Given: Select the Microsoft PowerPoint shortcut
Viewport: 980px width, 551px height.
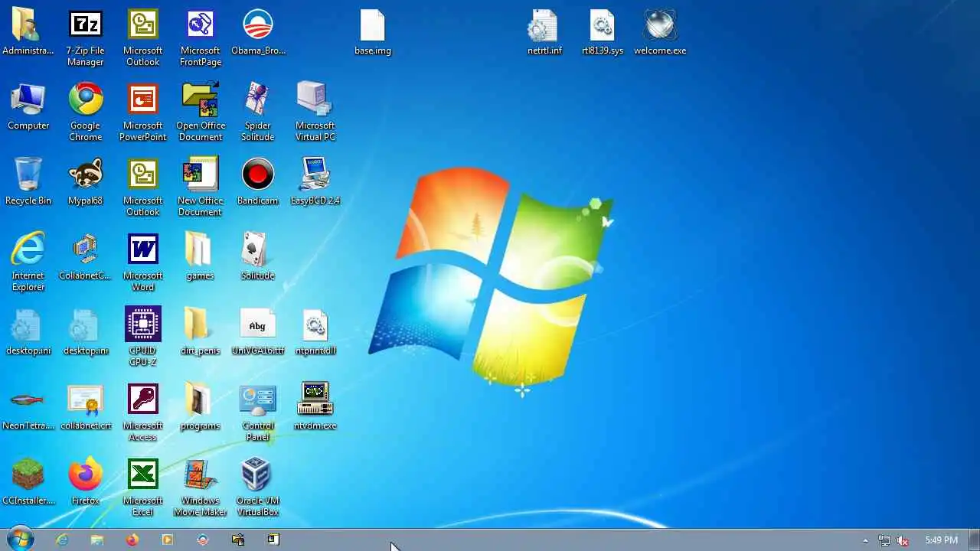Looking at the screenshot, I should [x=143, y=112].
